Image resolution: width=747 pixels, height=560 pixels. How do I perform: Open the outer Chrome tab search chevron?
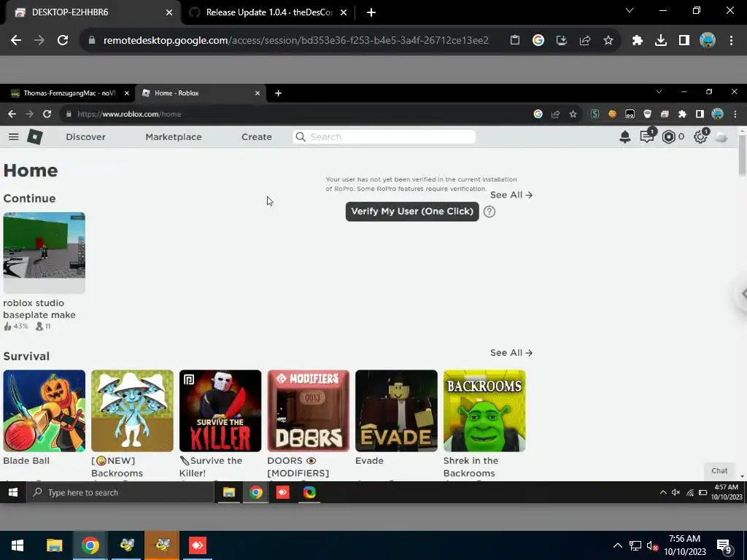coord(630,10)
